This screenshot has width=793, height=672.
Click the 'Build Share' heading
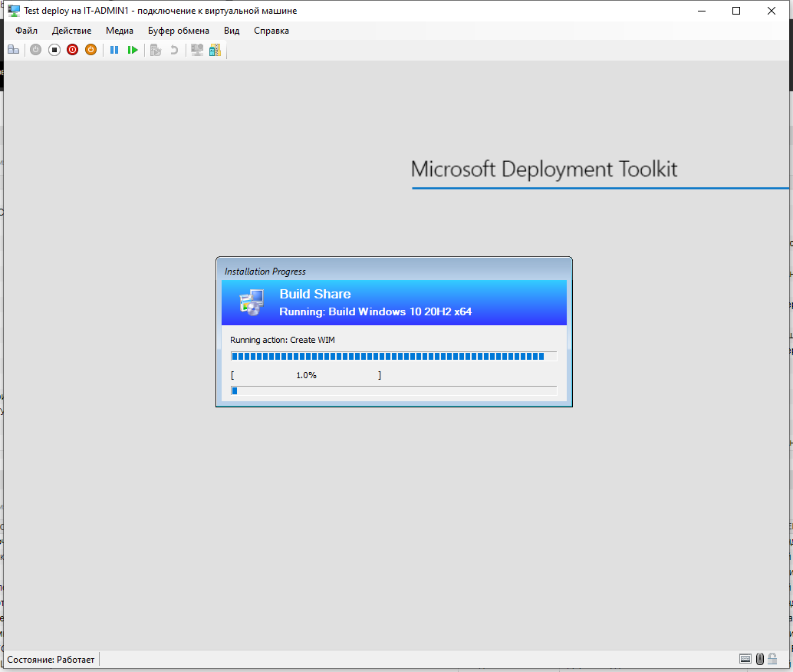click(x=315, y=294)
